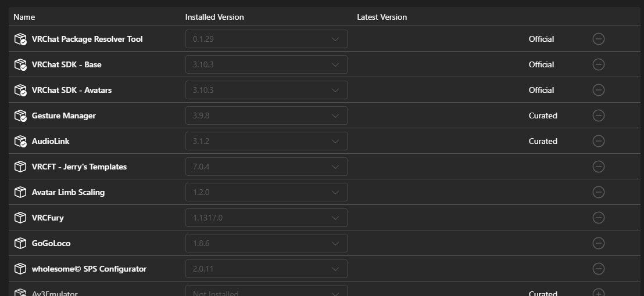Open the VRChat SDK - Avatars version dropdown

click(x=266, y=90)
